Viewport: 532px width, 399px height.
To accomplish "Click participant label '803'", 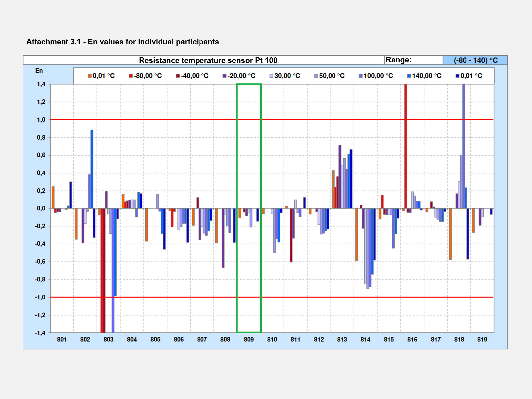I will click(108, 339).
